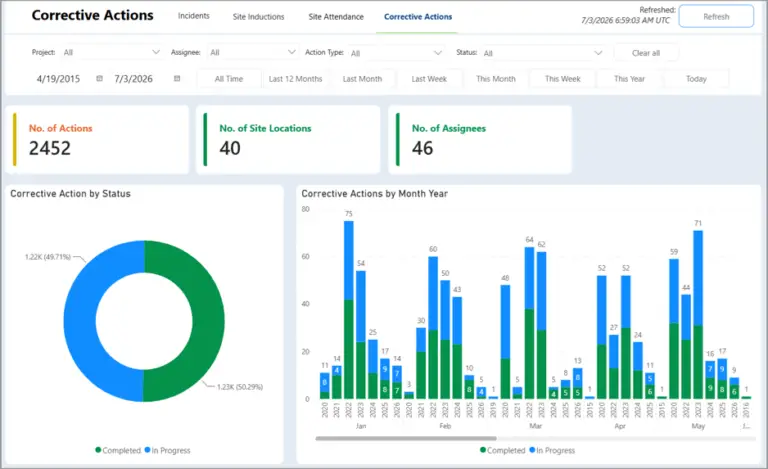Click the February bar labeled 60
Screen dimensions: 768x469
tap(433, 328)
